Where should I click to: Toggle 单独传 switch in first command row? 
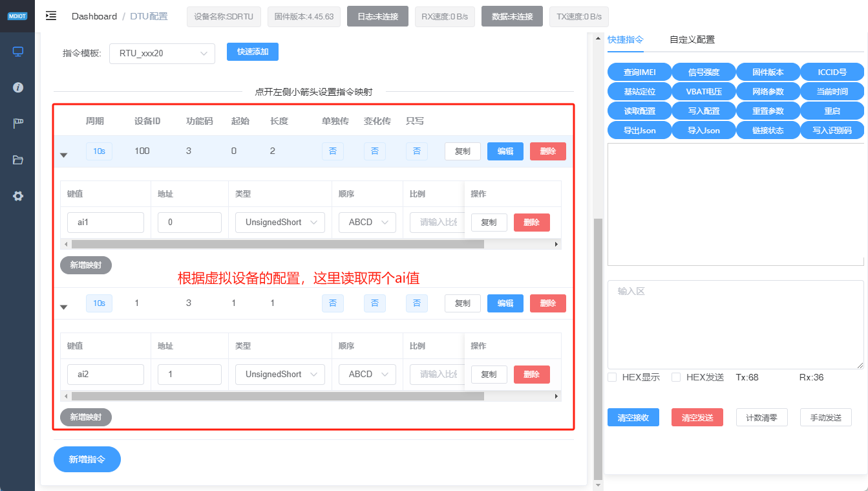coord(333,151)
